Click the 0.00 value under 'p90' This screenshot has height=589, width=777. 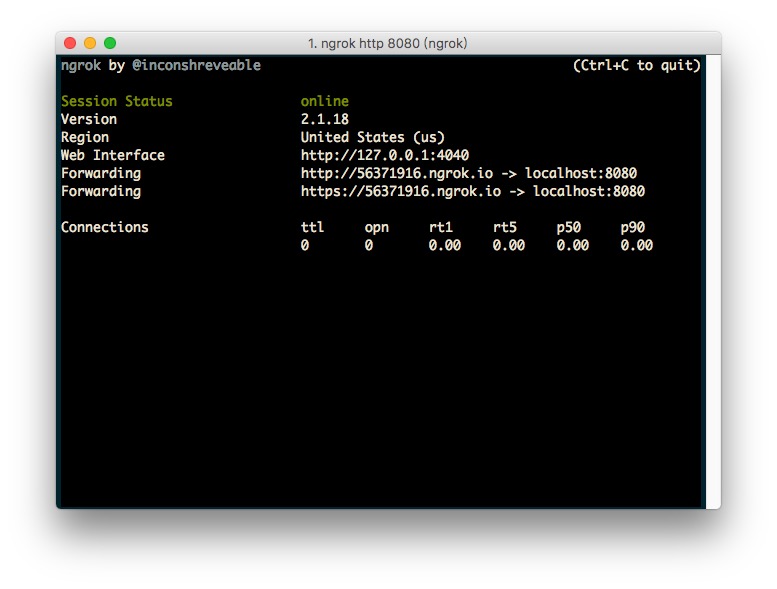[636, 245]
